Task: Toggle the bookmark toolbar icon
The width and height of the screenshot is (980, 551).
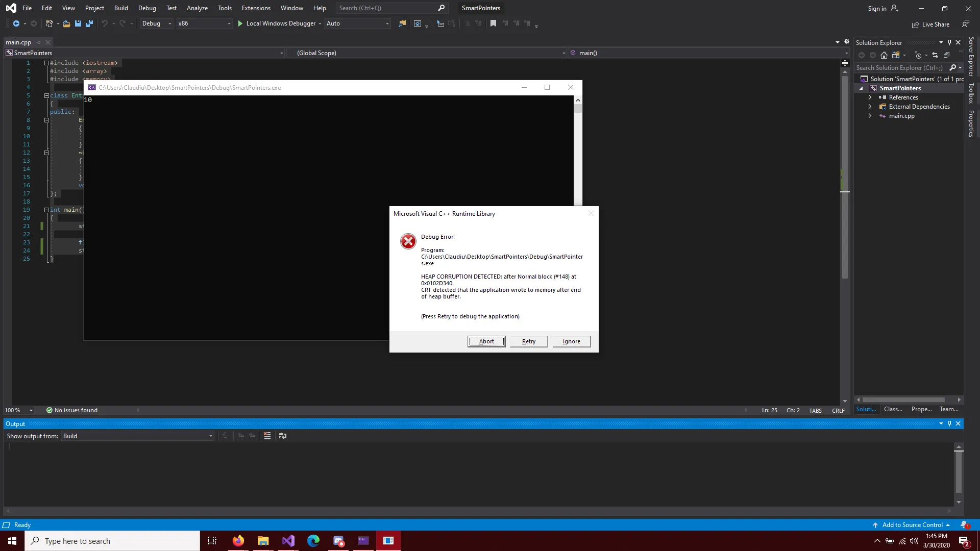Action: pos(493,23)
